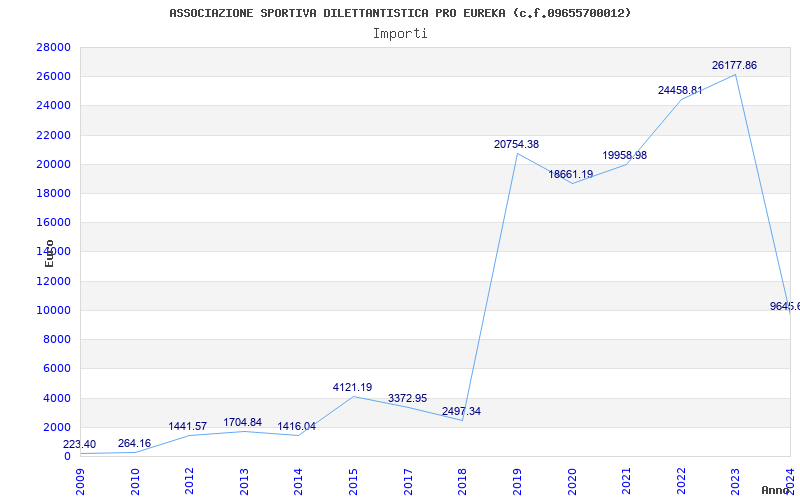Image resolution: width=800 pixels, height=500 pixels.
Task: Click the Euro y-axis label
Action: point(49,254)
